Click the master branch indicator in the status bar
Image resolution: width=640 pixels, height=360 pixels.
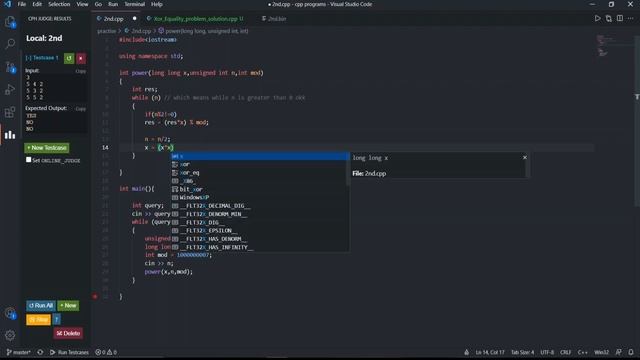point(18,352)
